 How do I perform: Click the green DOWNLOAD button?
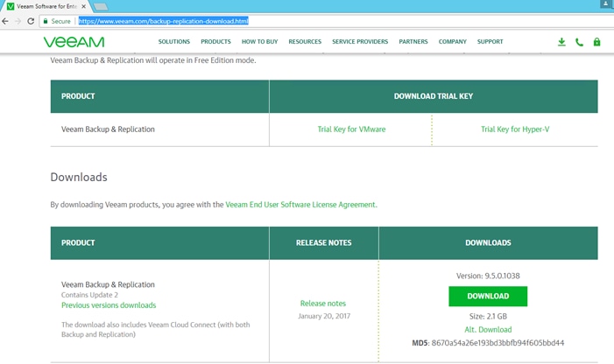click(488, 296)
